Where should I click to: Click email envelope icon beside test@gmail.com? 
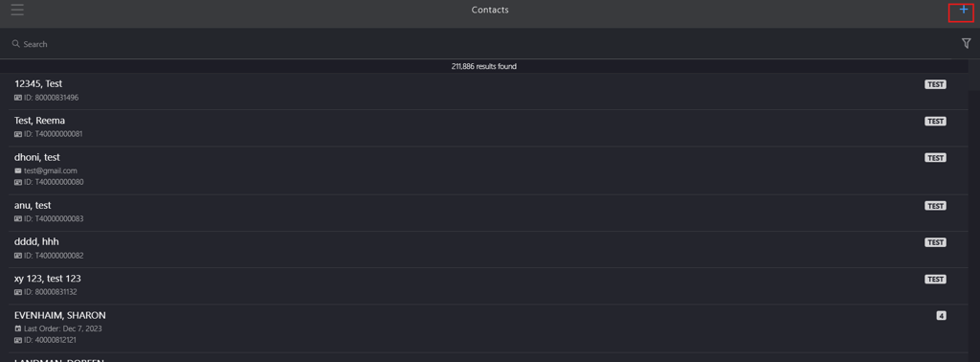18,170
